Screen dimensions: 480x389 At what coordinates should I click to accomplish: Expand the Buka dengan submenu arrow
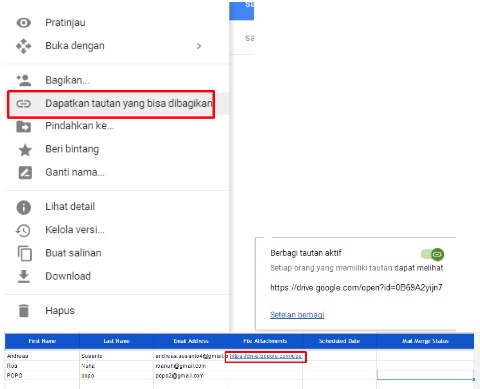click(x=199, y=46)
